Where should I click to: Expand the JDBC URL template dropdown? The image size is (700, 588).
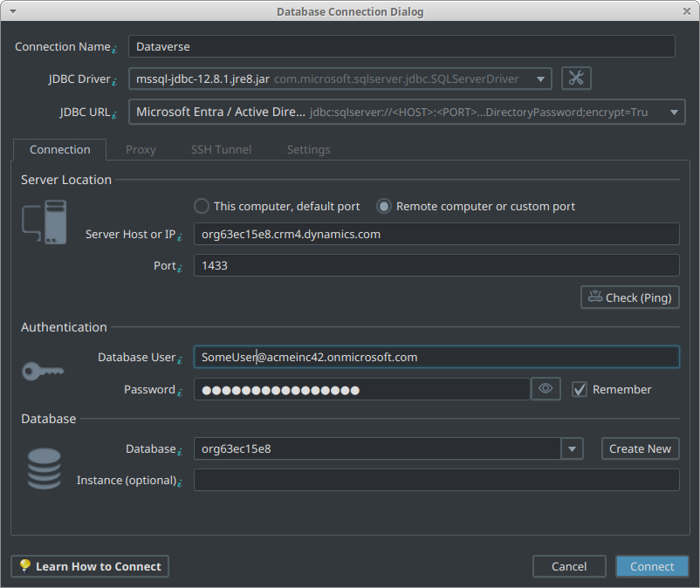[674, 113]
